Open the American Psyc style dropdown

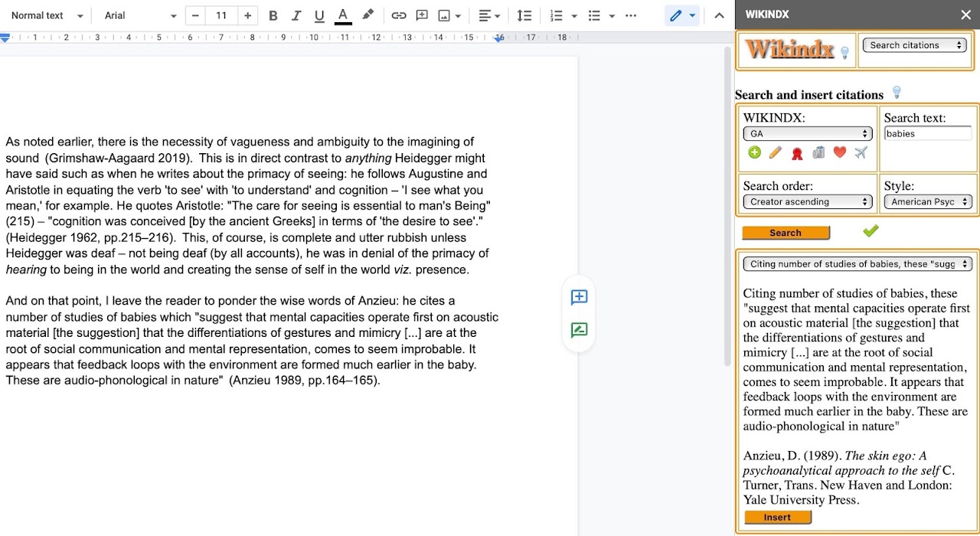[x=928, y=202]
